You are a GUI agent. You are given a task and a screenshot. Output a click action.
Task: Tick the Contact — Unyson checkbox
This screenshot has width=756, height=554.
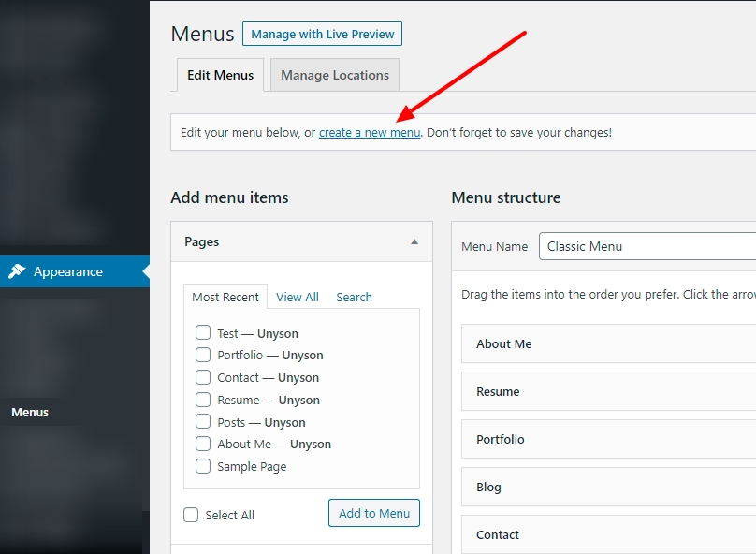pos(203,377)
